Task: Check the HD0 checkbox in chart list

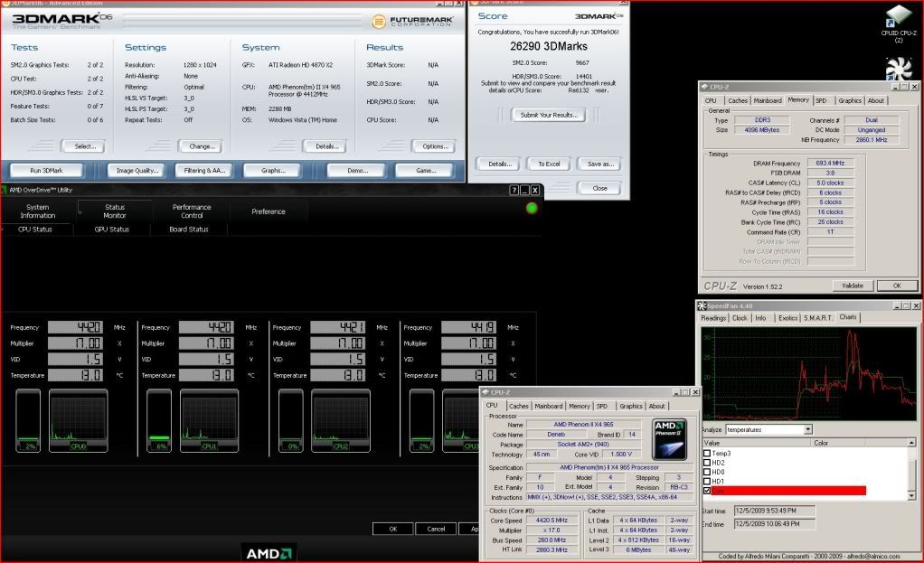Action: 707,472
